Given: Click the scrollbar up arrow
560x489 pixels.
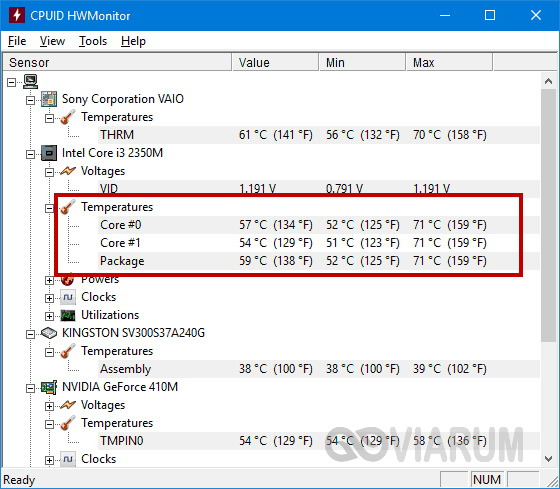Looking at the screenshot, I should coord(549,81).
